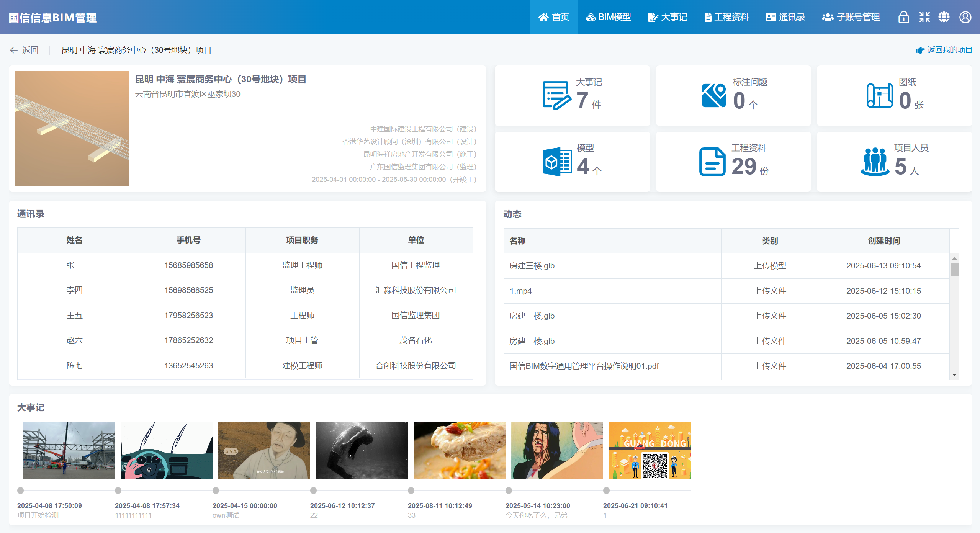The width and height of the screenshot is (980, 533).
Task: Click the 图纸 blueprint icon
Action: [880, 95]
